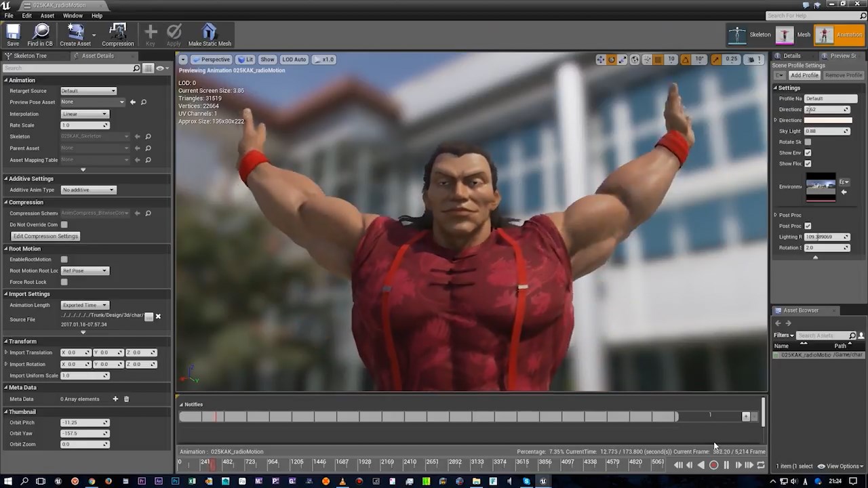Pause the animation playback
Screen dimensions: 868x488
(x=726, y=465)
